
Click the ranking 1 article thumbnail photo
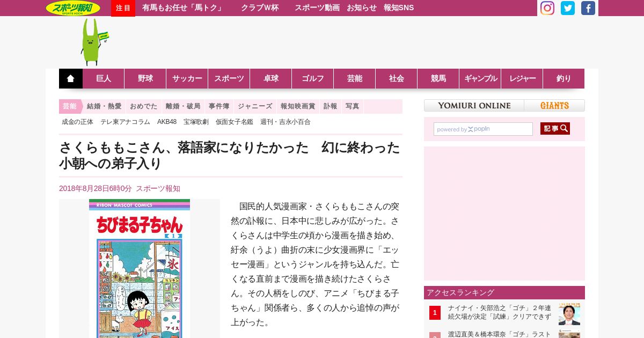coord(569,314)
